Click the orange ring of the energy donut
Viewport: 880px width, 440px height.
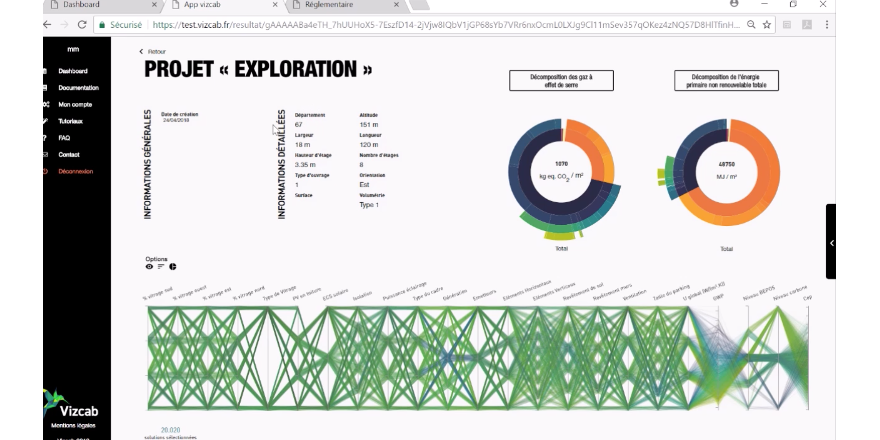[767, 168]
